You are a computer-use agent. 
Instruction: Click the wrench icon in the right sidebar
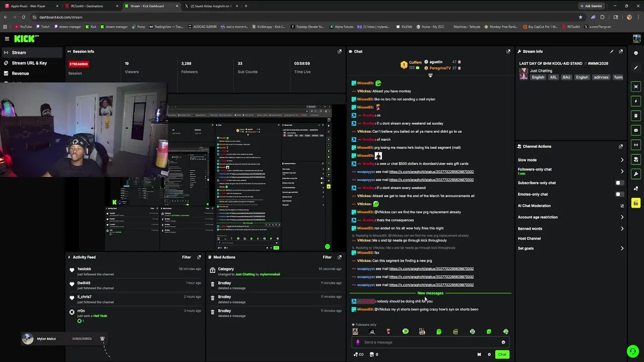[x=636, y=174]
